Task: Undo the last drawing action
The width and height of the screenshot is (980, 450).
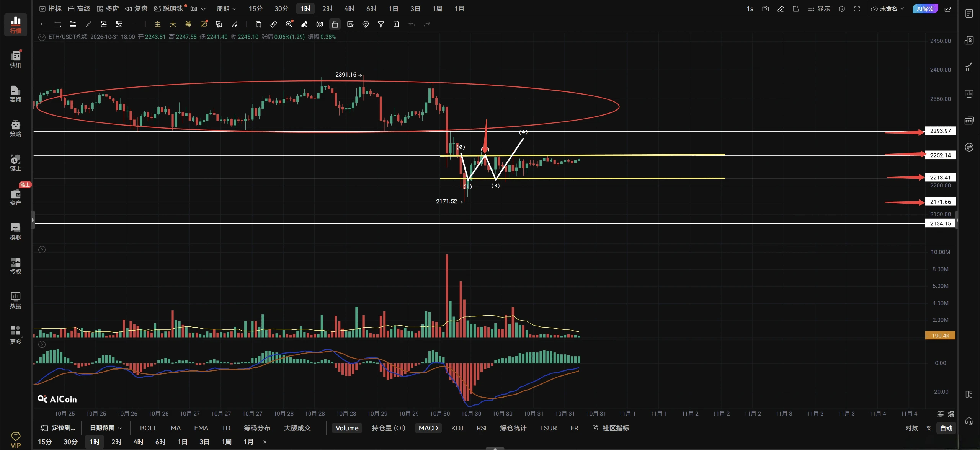Action: 412,24
